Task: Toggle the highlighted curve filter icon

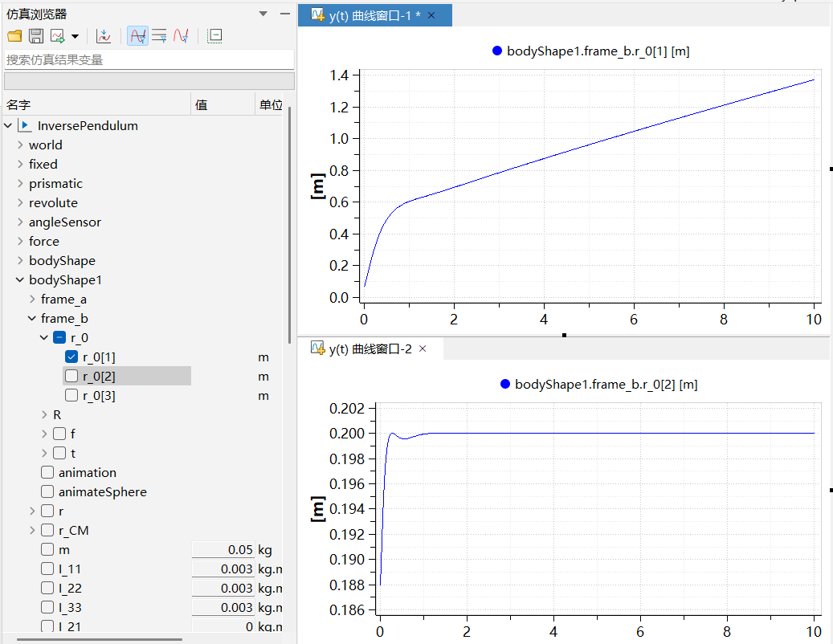Action: click(137, 36)
